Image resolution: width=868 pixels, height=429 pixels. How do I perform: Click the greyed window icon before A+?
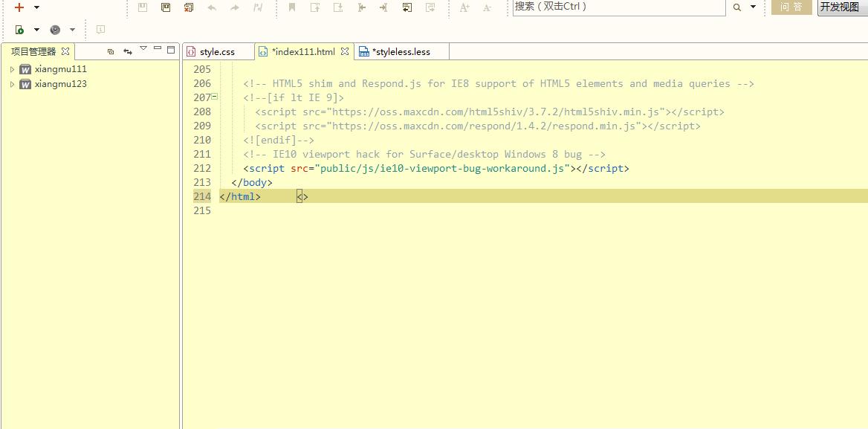(x=430, y=7)
